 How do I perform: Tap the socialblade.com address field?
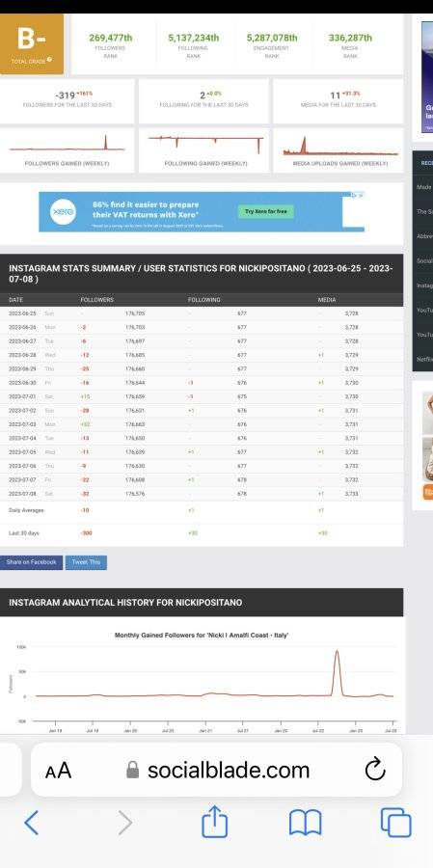click(216, 770)
